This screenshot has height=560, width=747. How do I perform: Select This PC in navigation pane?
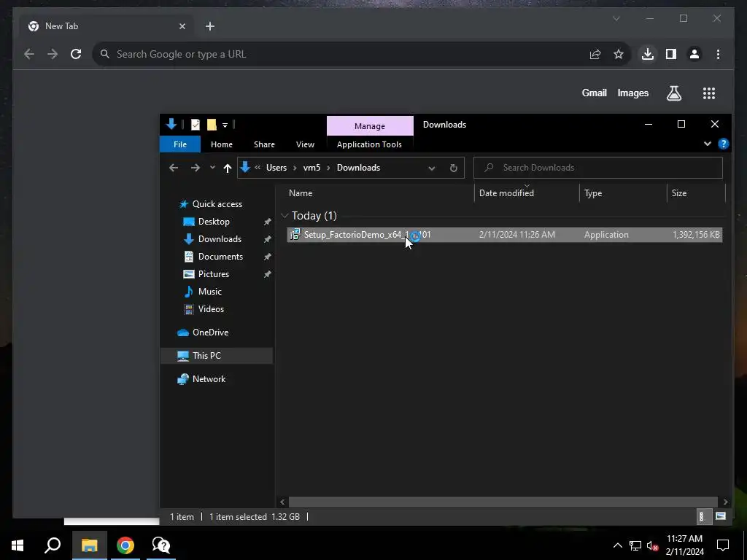coord(206,356)
